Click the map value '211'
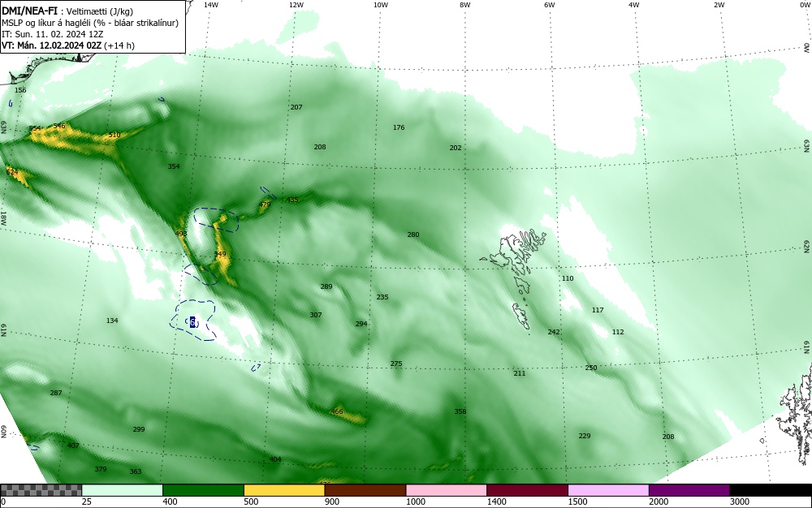Viewport: 812px width, 508px height. click(x=520, y=373)
